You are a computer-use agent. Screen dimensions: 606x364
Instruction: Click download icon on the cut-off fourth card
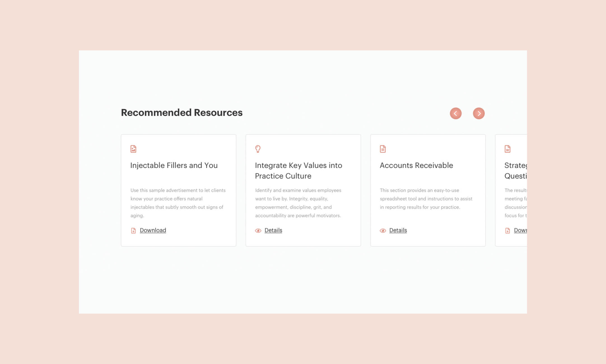tap(507, 230)
